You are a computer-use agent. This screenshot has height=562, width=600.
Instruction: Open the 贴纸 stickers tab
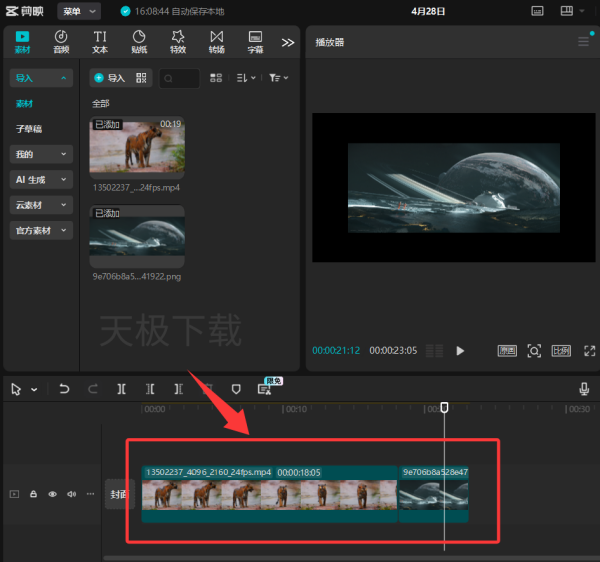point(139,42)
